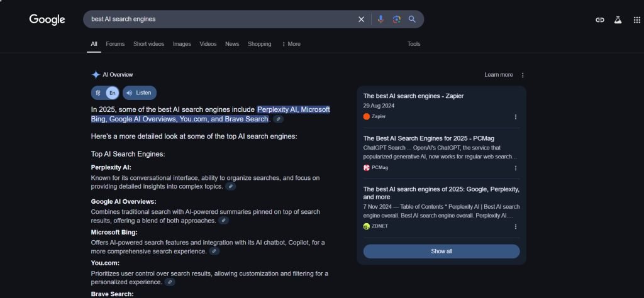Click the Show all sources button
This screenshot has width=644, height=298.
tap(441, 251)
